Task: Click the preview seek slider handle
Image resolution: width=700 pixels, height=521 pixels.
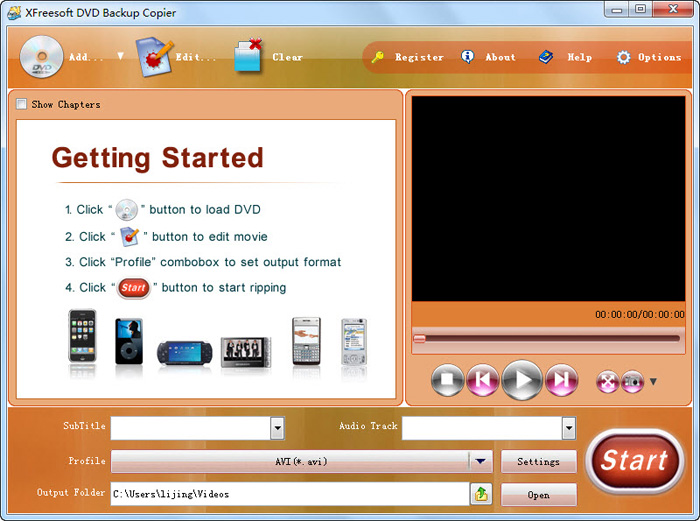Action: (419, 339)
